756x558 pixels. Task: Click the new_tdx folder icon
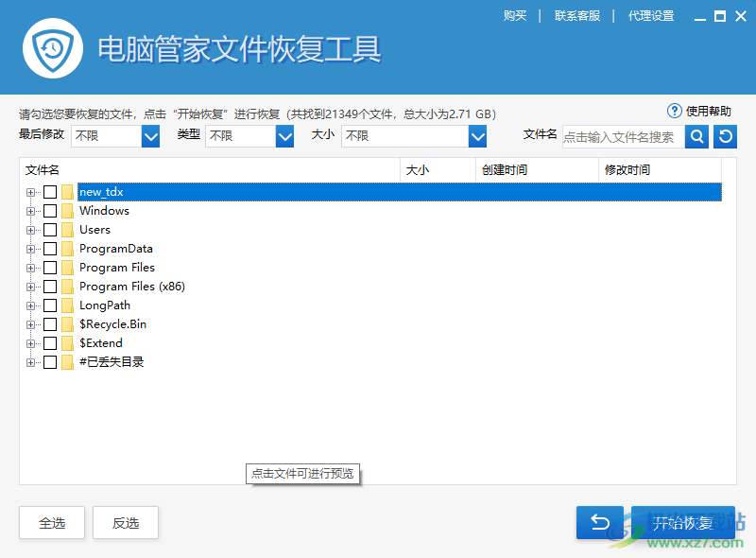click(67, 192)
